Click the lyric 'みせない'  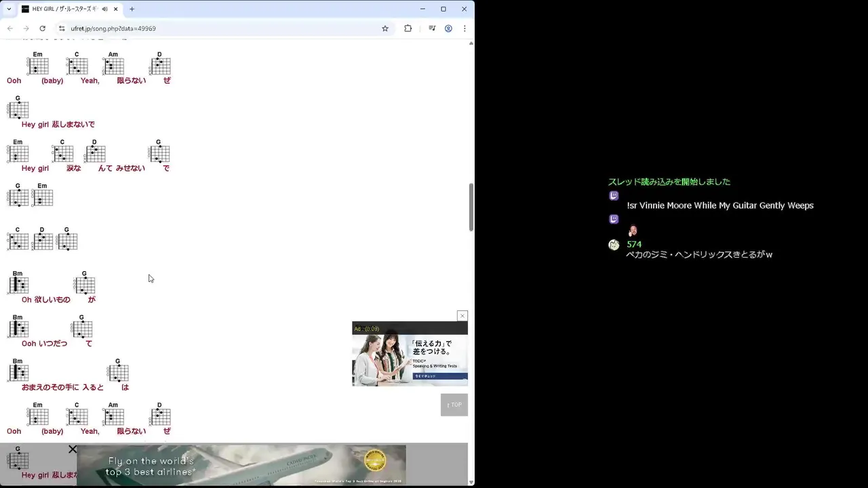pyautogui.click(x=130, y=168)
